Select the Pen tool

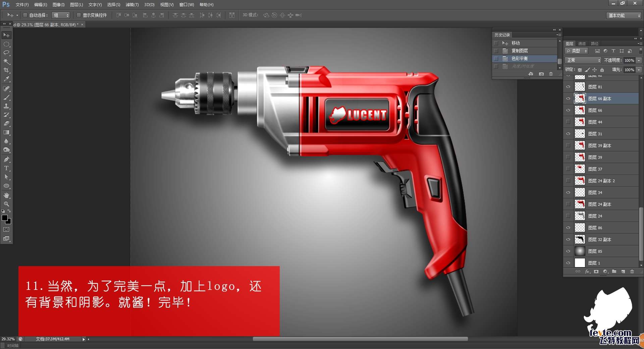pyautogui.click(x=6, y=159)
